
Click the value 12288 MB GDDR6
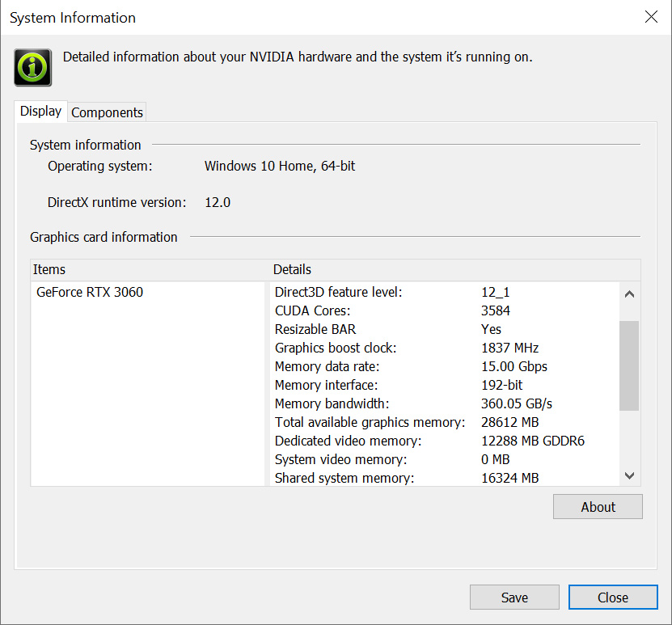tap(533, 441)
